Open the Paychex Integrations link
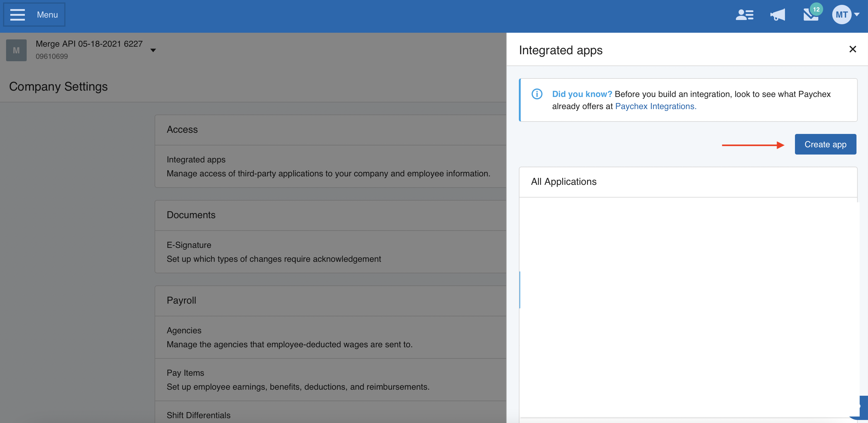The height and width of the screenshot is (423, 868). (x=655, y=106)
